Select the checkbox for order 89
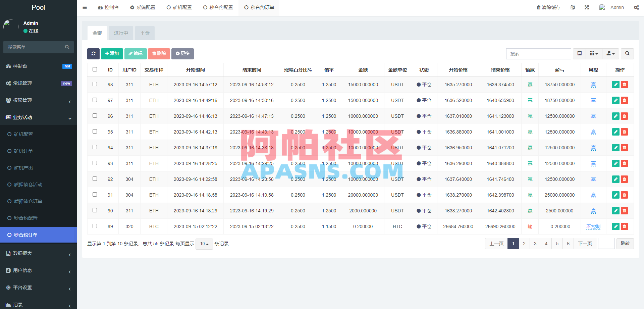Image resolution: width=644 pixels, height=309 pixels. (95, 226)
